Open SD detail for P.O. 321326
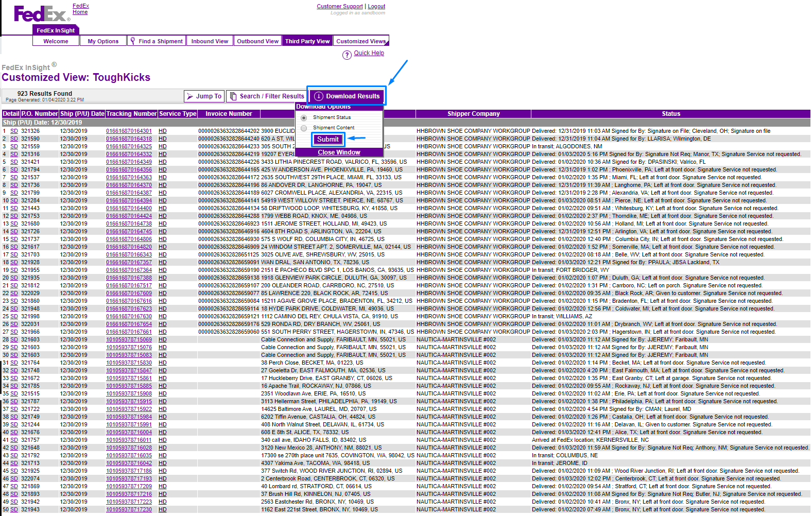 point(14,131)
